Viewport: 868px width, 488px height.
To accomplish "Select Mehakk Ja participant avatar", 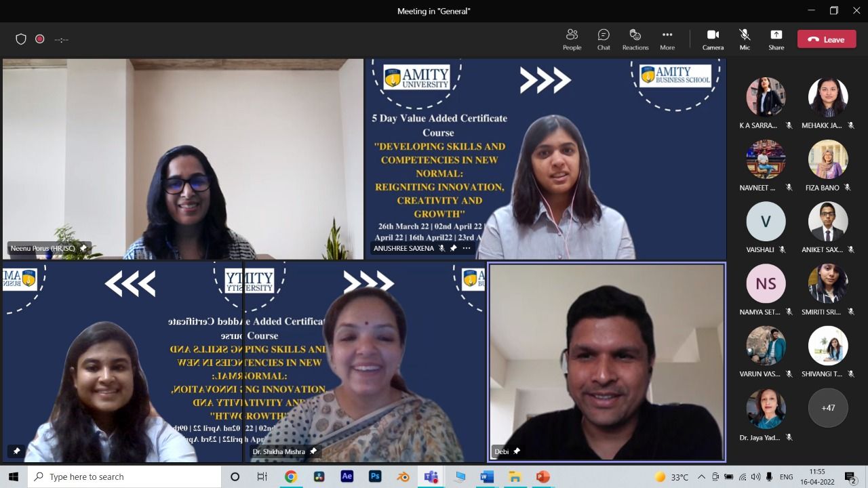I will 828,97.
